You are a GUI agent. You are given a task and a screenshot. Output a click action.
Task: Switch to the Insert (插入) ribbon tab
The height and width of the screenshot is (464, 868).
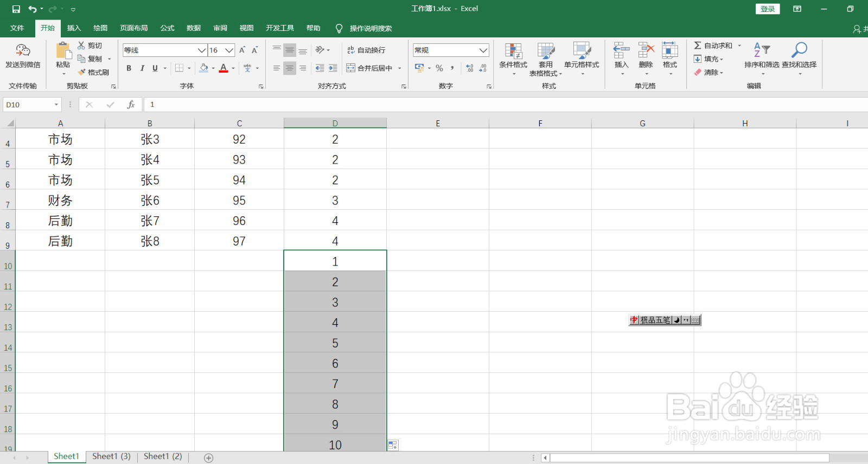point(74,28)
